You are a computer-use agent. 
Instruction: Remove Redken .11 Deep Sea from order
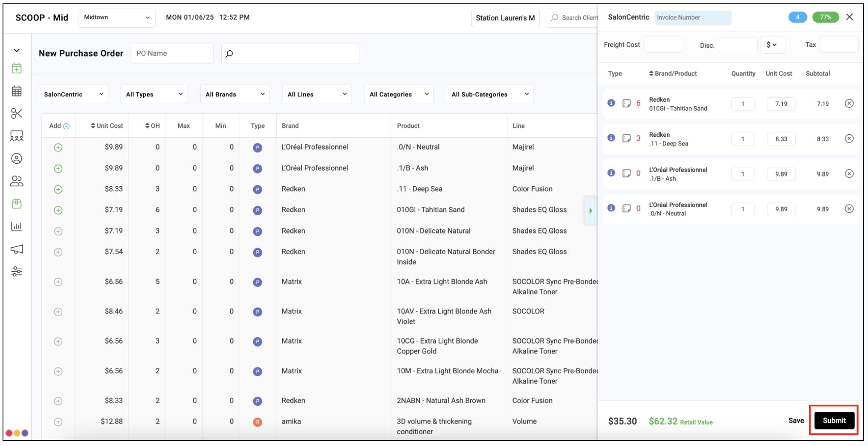pyautogui.click(x=849, y=138)
